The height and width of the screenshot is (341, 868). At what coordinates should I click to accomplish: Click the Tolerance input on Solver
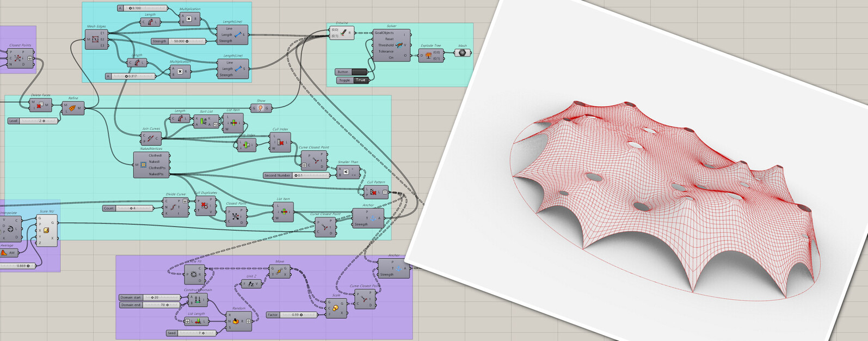tap(386, 52)
